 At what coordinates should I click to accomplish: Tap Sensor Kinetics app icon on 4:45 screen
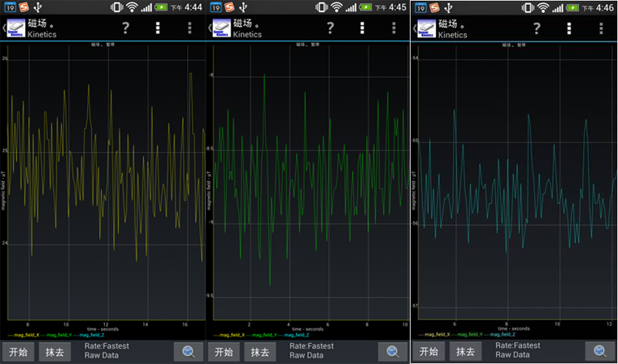coord(221,28)
